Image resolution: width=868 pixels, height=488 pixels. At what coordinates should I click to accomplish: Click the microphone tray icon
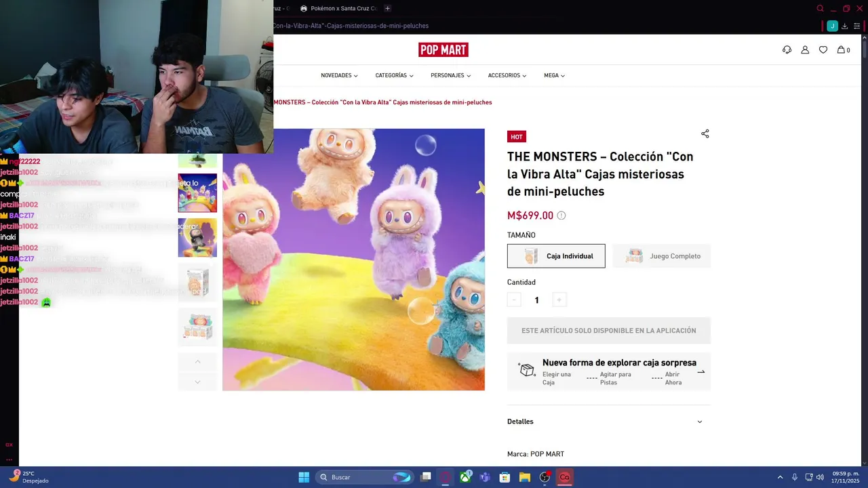click(x=795, y=477)
